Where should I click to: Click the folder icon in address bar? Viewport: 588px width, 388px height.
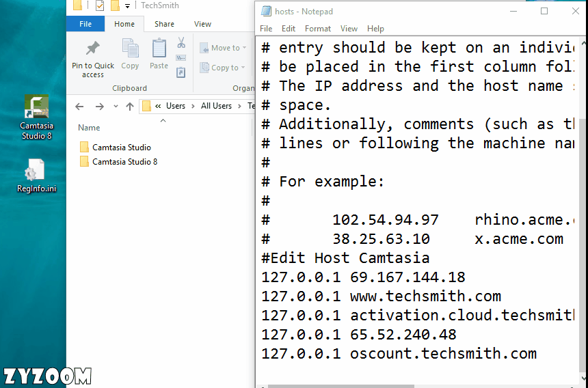coord(146,107)
